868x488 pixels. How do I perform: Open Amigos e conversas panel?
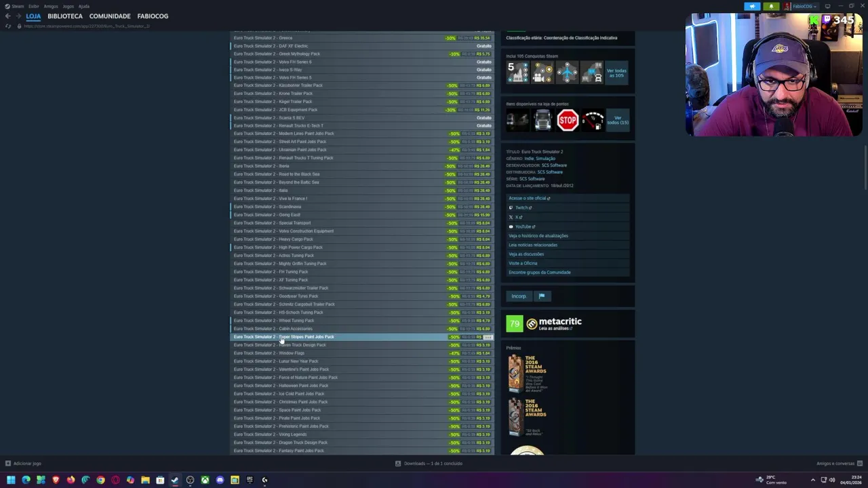840,464
